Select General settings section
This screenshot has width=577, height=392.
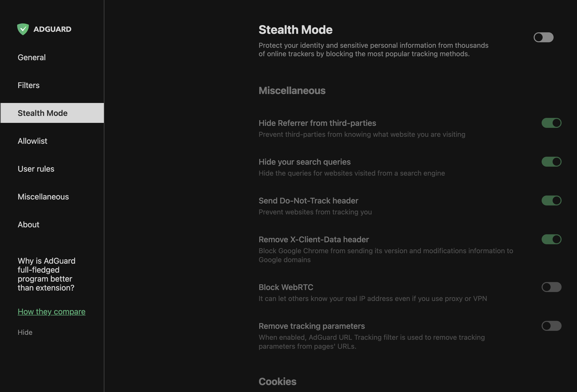pos(31,57)
